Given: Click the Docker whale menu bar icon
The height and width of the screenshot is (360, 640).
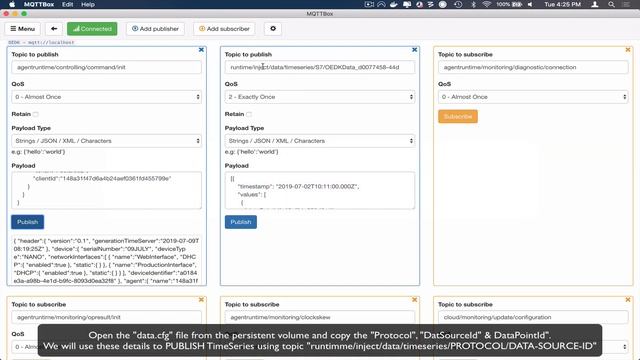Looking at the screenshot, I should click(x=394, y=4).
